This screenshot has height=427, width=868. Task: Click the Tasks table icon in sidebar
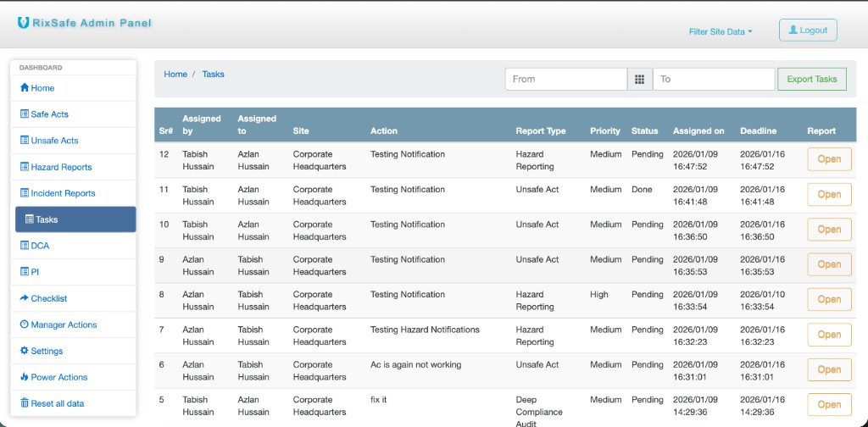point(30,219)
